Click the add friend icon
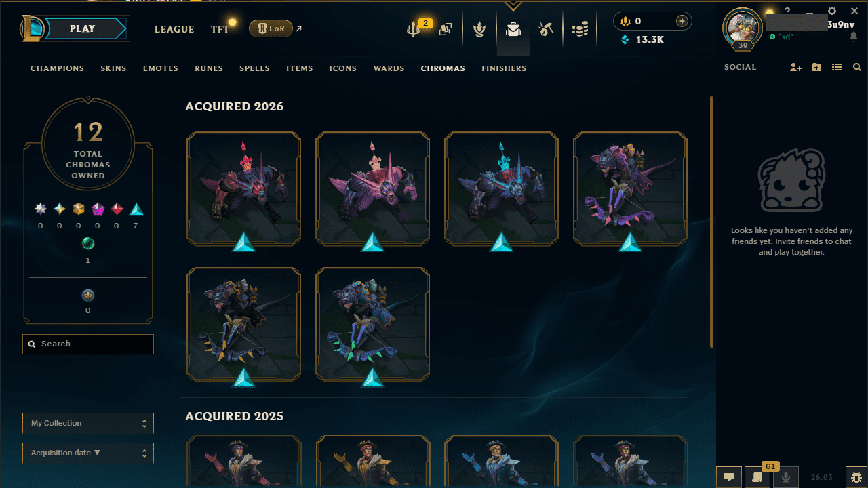The image size is (868, 488). click(x=796, y=68)
